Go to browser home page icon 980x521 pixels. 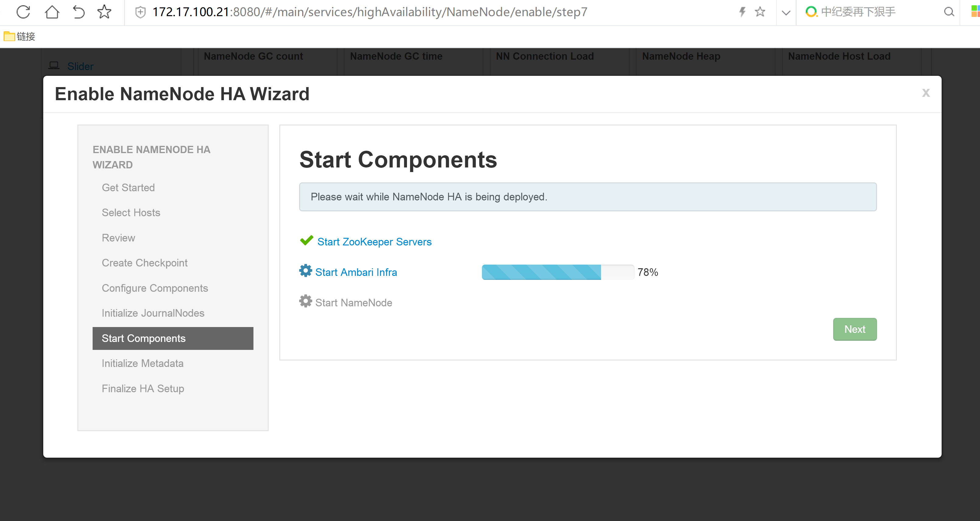(52, 12)
